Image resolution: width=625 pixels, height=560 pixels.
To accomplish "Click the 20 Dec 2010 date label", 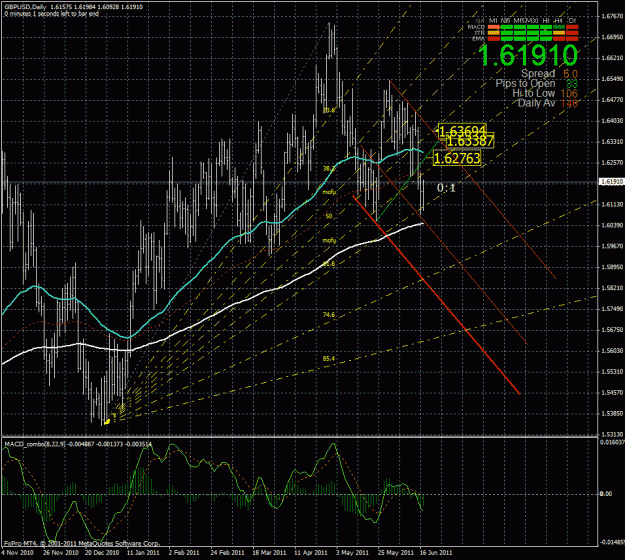I will 102,553.
